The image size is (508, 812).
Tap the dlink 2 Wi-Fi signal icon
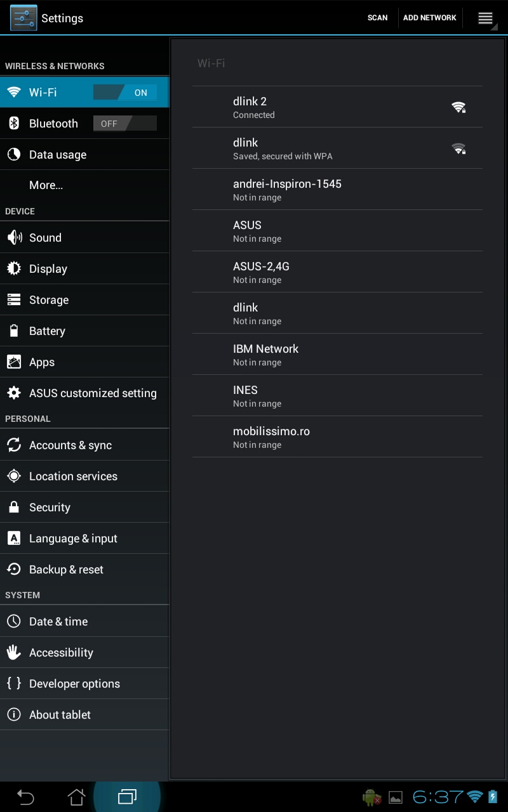(458, 107)
